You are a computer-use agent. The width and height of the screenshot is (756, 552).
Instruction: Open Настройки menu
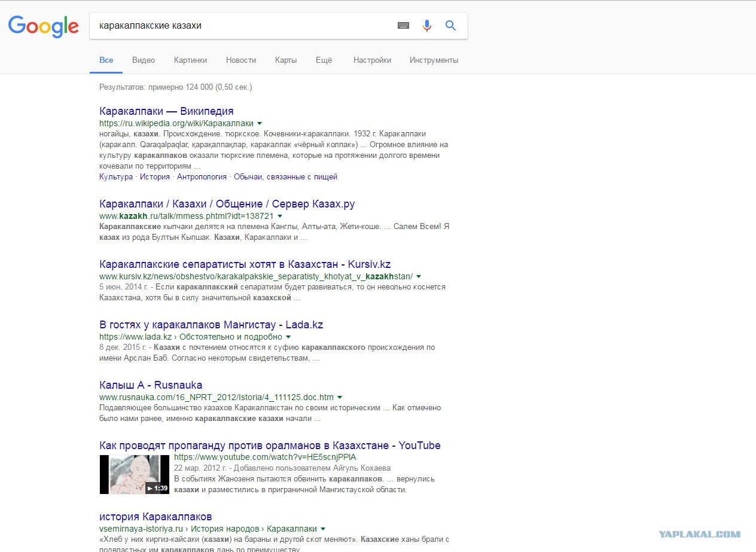point(372,60)
